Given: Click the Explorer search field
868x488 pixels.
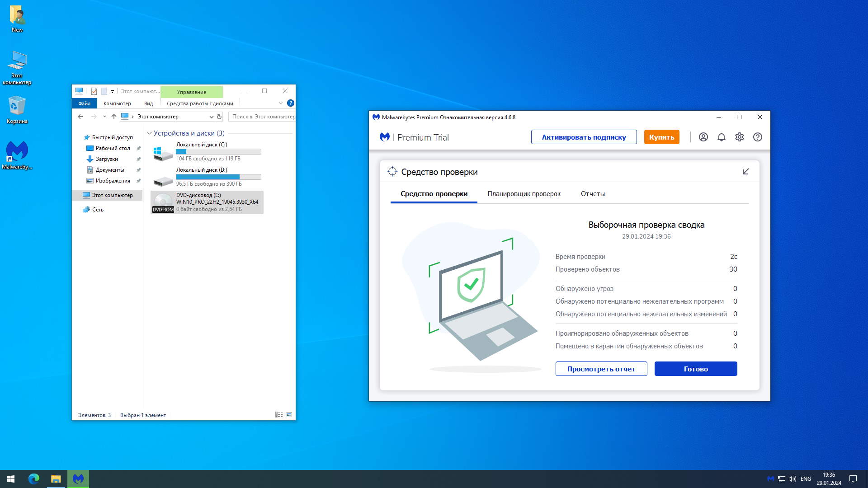Looking at the screenshot, I should [263, 117].
